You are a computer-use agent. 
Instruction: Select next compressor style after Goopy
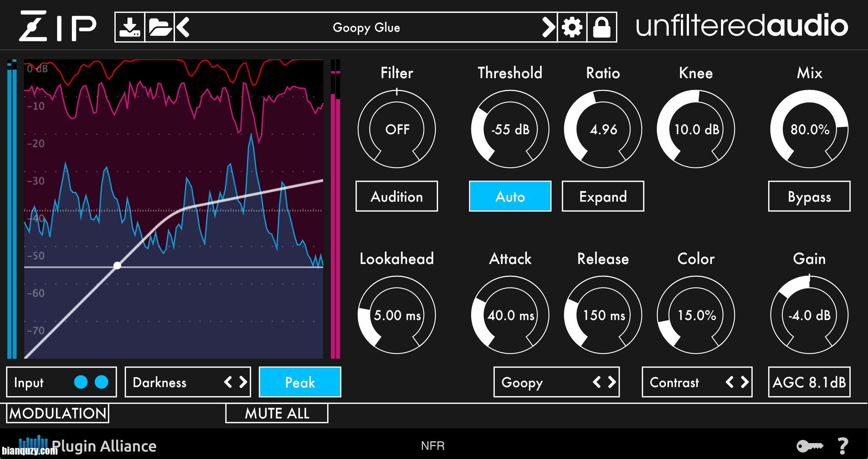coord(612,382)
